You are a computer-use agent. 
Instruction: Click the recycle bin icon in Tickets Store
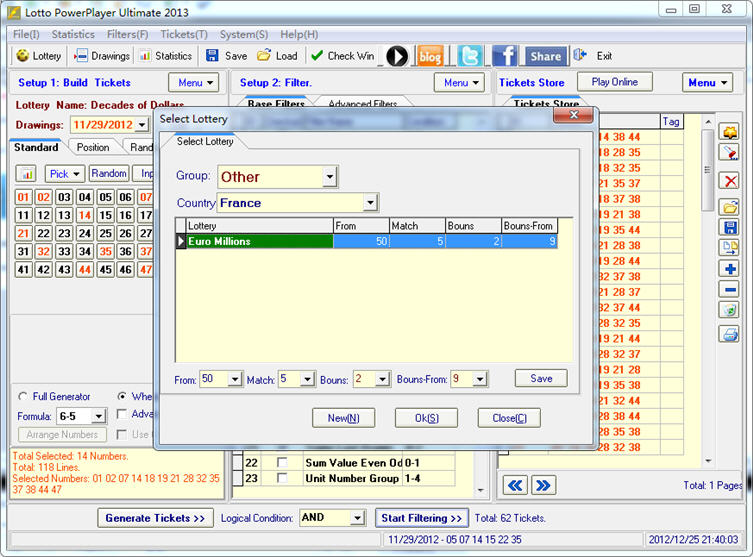coord(730,310)
